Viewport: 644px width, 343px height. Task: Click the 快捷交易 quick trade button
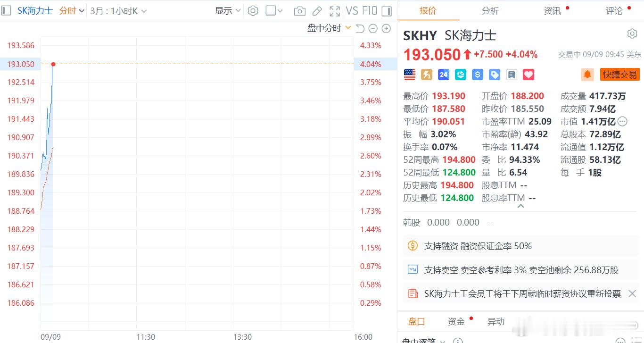click(620, 74)
